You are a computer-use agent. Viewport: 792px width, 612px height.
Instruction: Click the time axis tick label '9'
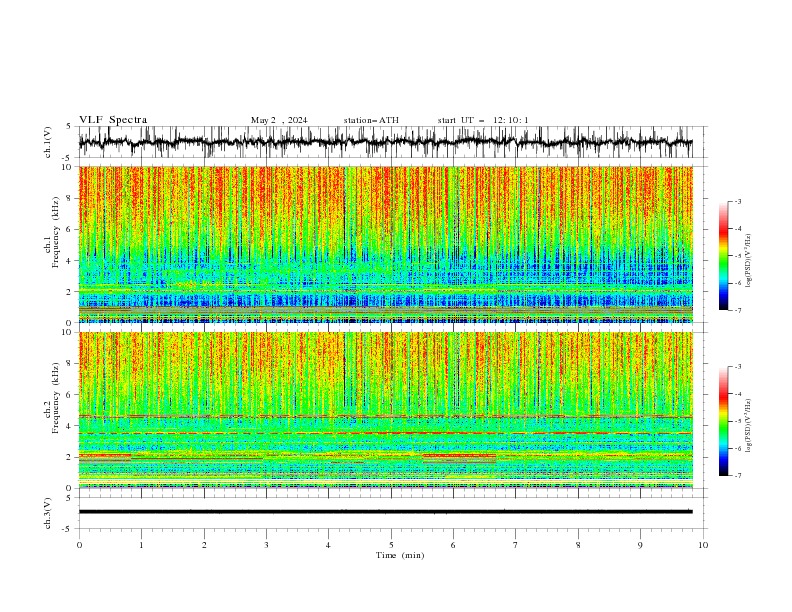(640, 545)
